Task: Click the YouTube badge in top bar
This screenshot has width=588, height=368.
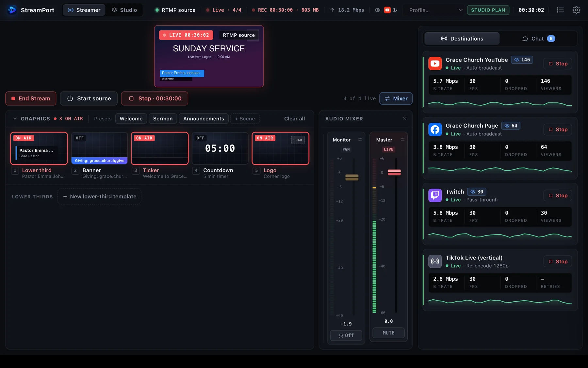Action: pos(387,10)
